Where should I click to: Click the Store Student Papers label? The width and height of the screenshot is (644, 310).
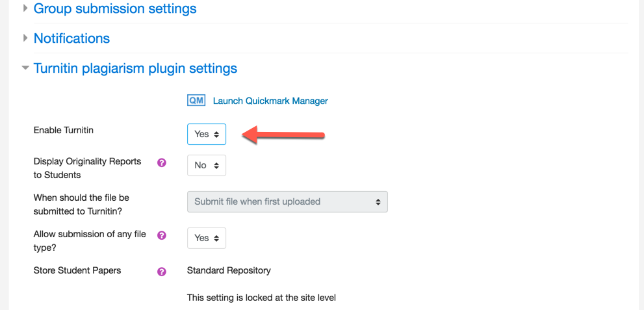[x=77, y=270]
